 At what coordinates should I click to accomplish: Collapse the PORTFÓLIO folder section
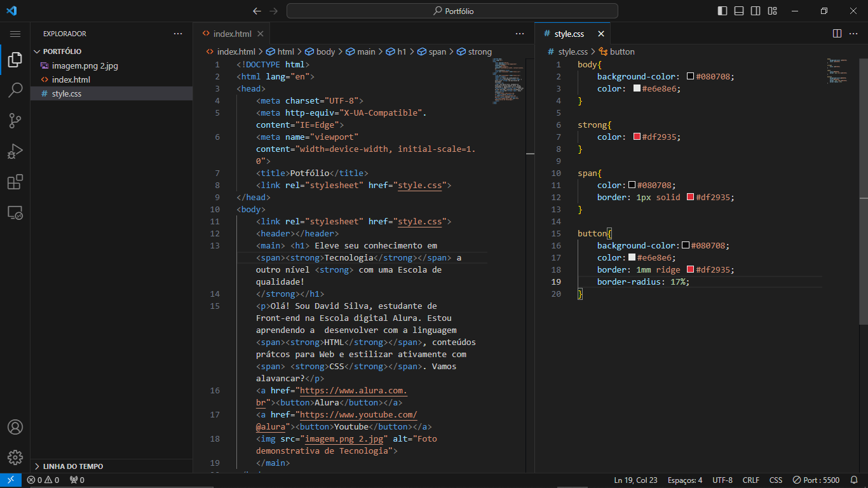(111, 51)
